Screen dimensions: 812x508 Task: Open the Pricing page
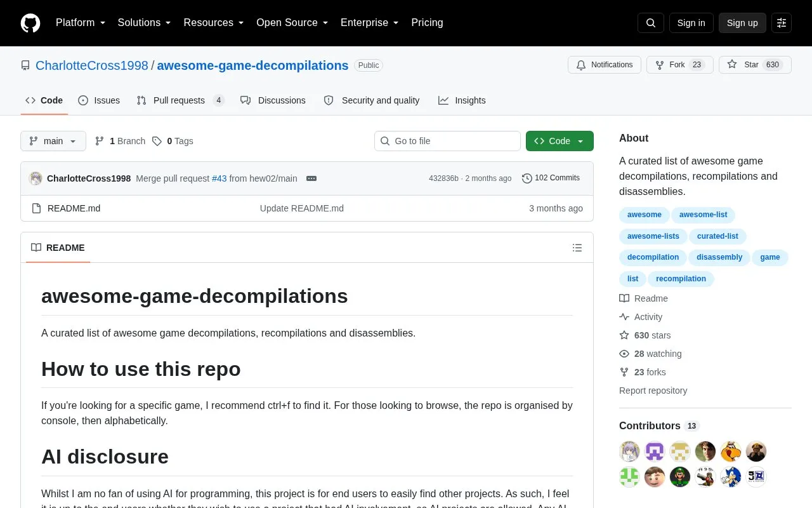[427, 23]
